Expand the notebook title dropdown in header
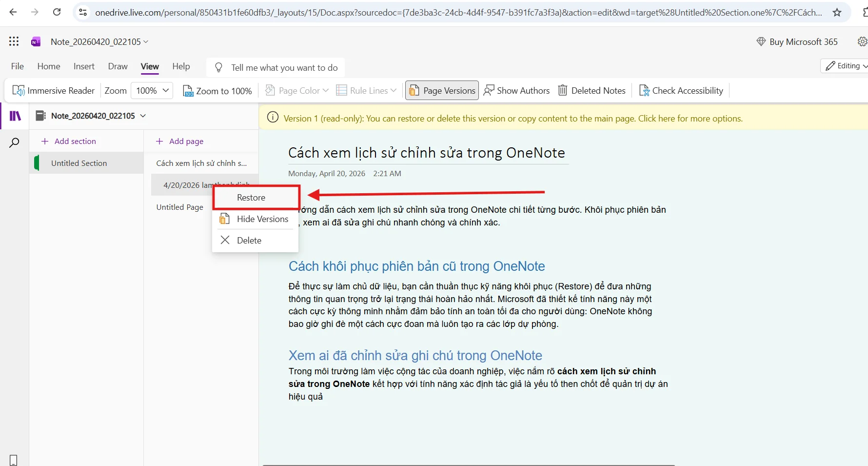The height and width of the screenshot is (466, 868). click(x=146, y=42)
